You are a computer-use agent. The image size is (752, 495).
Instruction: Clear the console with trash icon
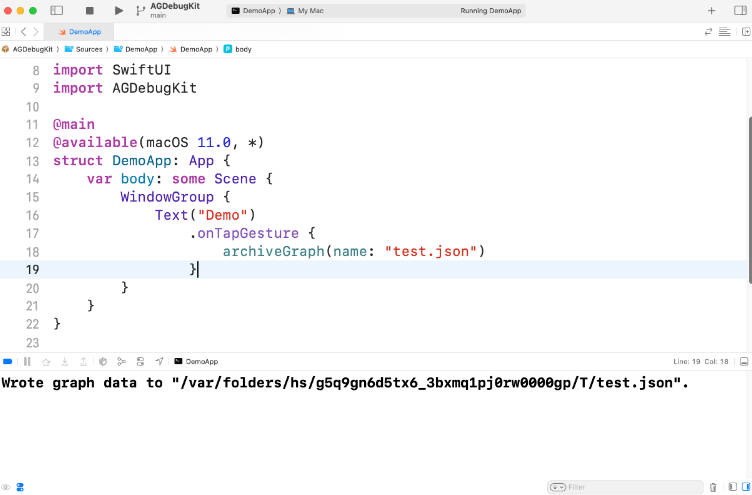tap(713, 487)
